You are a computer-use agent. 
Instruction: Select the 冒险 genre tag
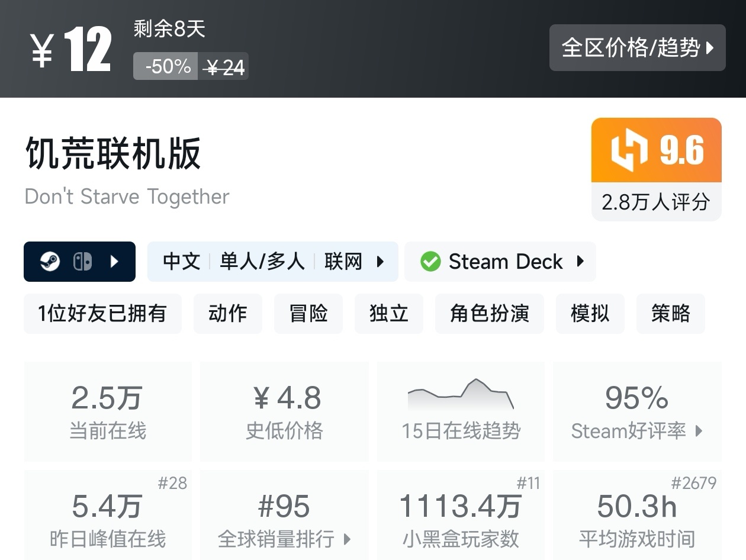308,313
